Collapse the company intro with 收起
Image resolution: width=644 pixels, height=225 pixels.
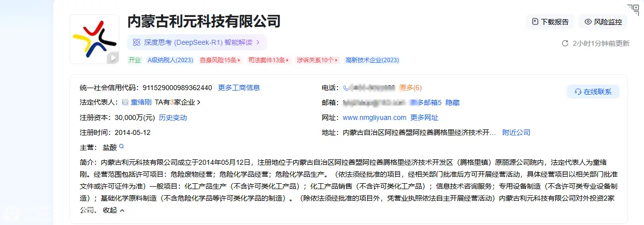click(113, 210)
